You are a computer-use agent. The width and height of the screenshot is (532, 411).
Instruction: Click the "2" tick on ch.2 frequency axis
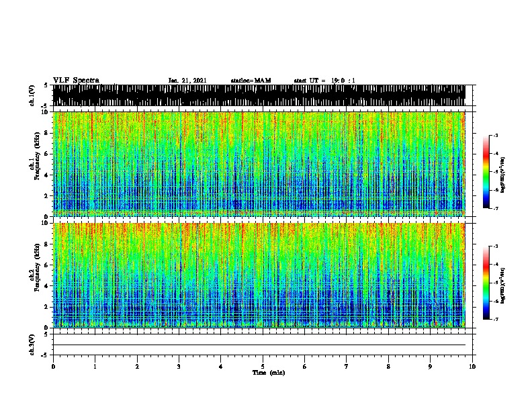pos(46,307)
